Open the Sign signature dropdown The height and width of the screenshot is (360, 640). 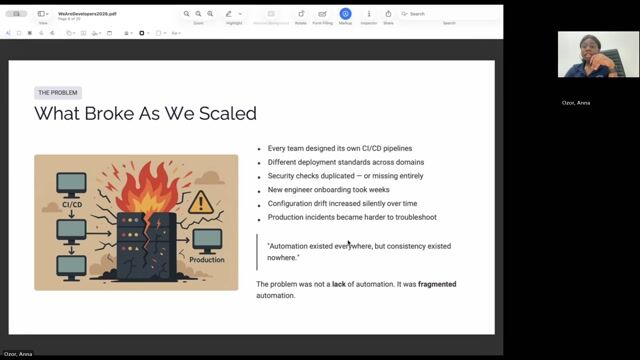point(96,33)
